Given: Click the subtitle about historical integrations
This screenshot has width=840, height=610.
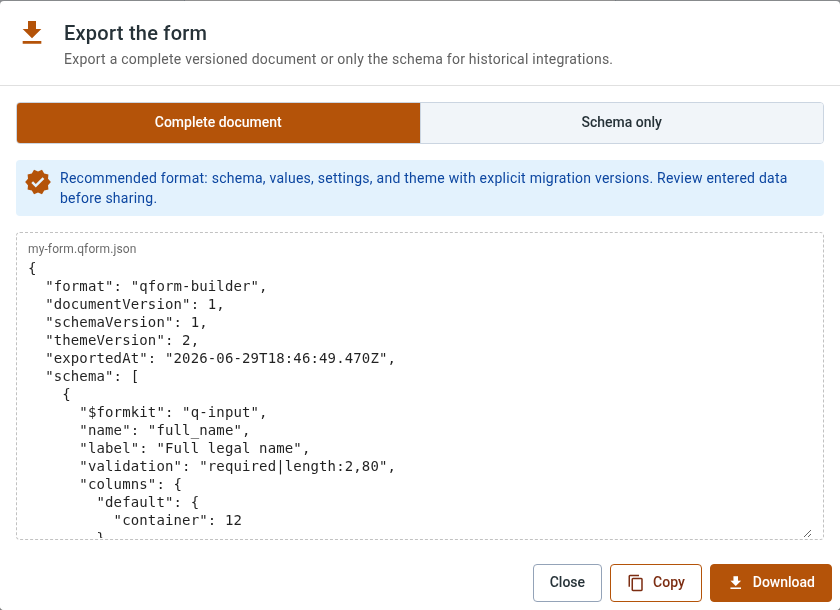Looking at the screenshot, I should click(338, 59).
